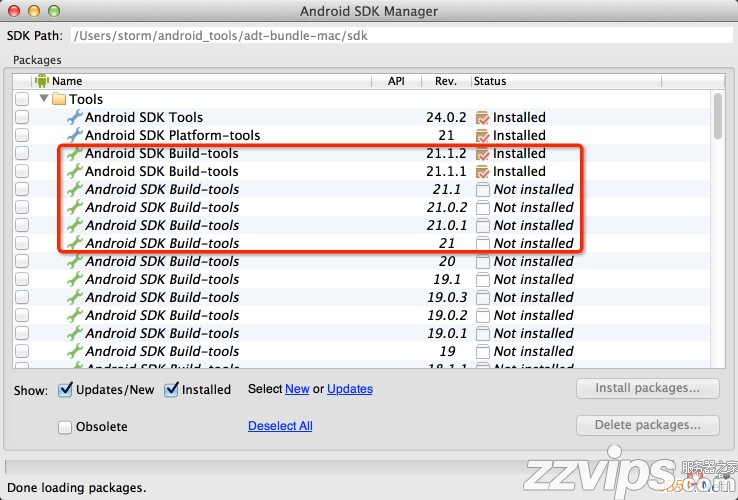The width and height of the screenshot is (738, 500).
Task: Click revision value 19.0.3
Action: click(x=447, y=297)
